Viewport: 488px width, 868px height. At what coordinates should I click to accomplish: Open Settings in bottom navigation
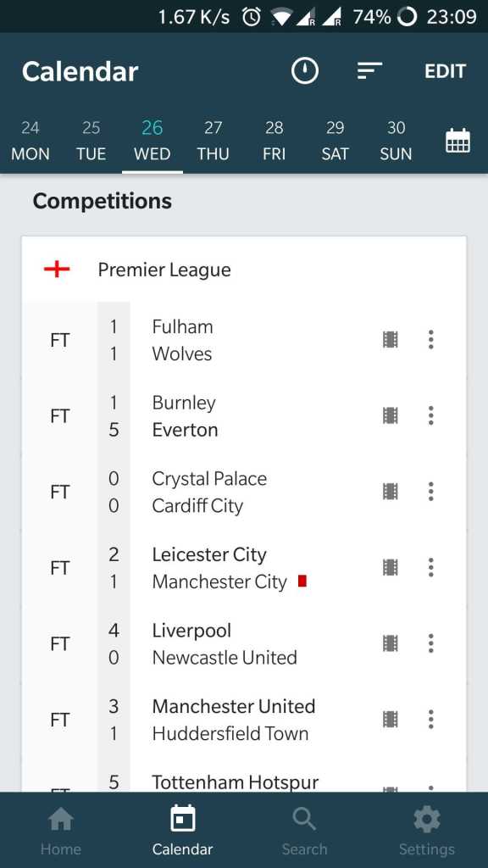[x=427, y=831]
